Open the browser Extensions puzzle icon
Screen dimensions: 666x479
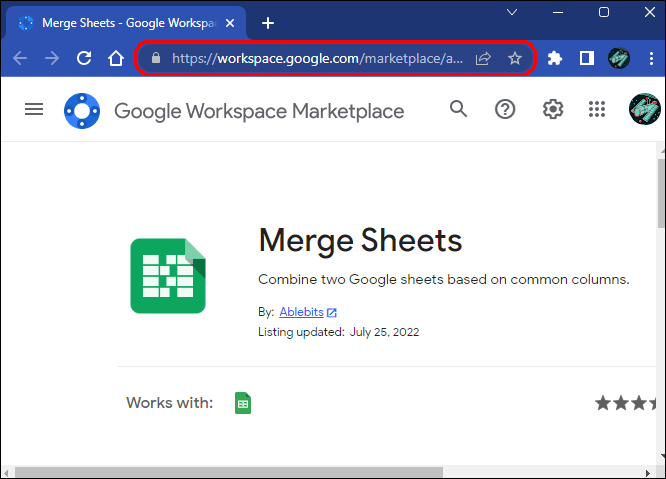(556, 58)
